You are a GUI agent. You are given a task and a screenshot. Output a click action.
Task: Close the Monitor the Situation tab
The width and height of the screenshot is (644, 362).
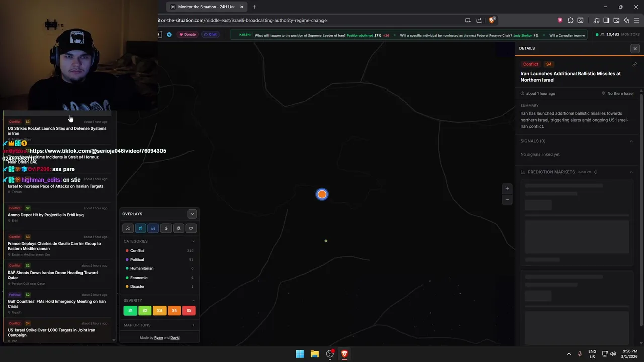[x=242, y=7]
